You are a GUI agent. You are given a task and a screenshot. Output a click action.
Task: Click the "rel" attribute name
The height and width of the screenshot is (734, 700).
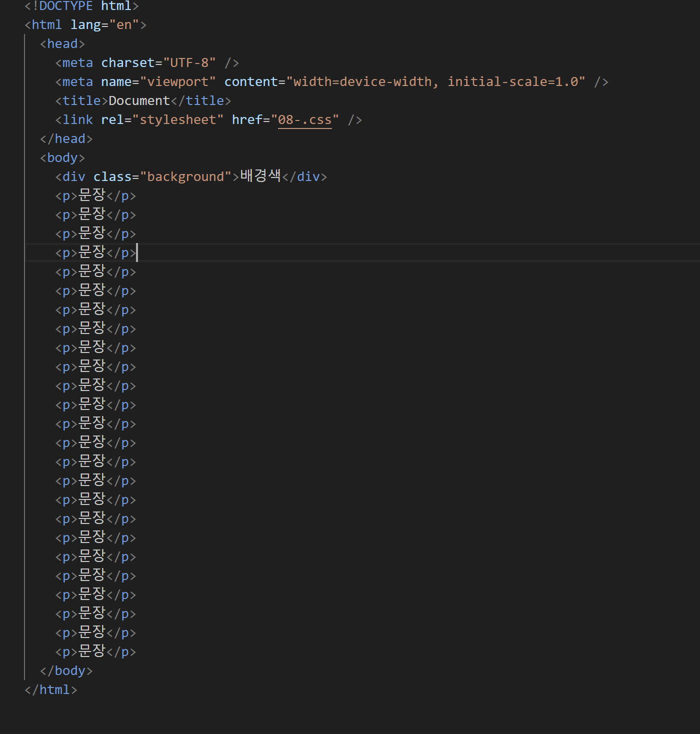point(112,120)
